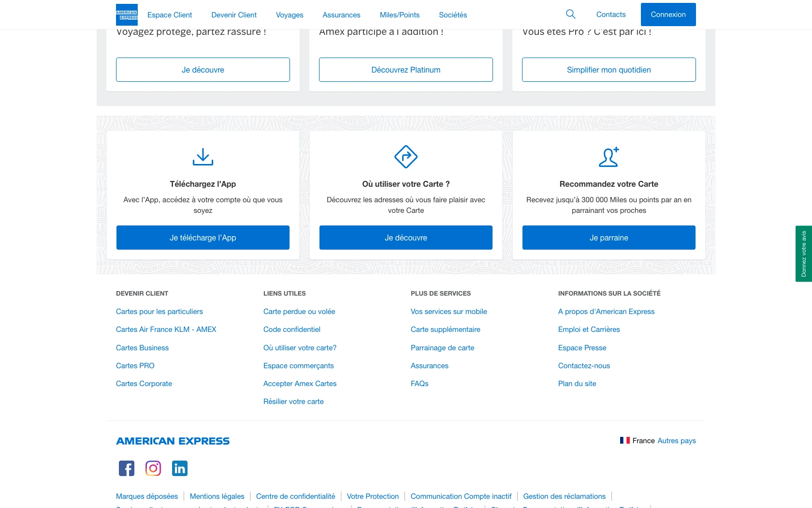Viewport: 812px width, 508px height.
Task: Open the Voyages menu
Action: pos(290,15)
